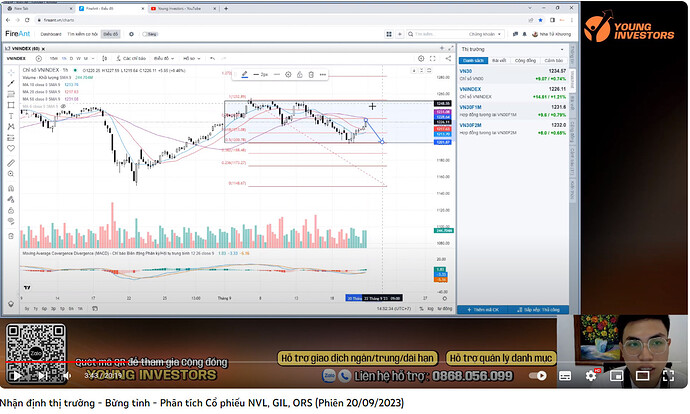
Task: Enable YouTube theater mode
Action: (642, 376)
